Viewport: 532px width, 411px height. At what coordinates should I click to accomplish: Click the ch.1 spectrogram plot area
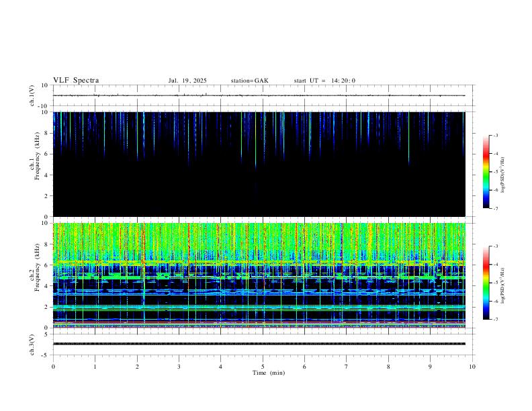pyautogui.click(x=259, y=164)
